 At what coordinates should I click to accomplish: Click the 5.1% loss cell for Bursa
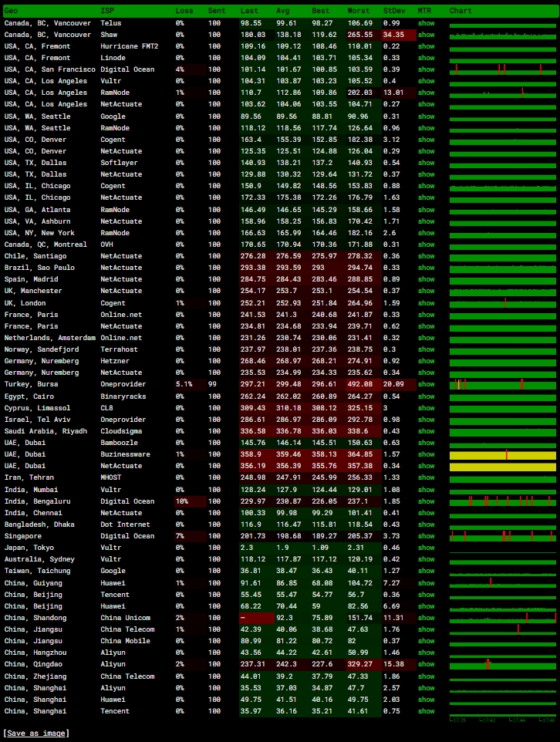tap(191, 384)
